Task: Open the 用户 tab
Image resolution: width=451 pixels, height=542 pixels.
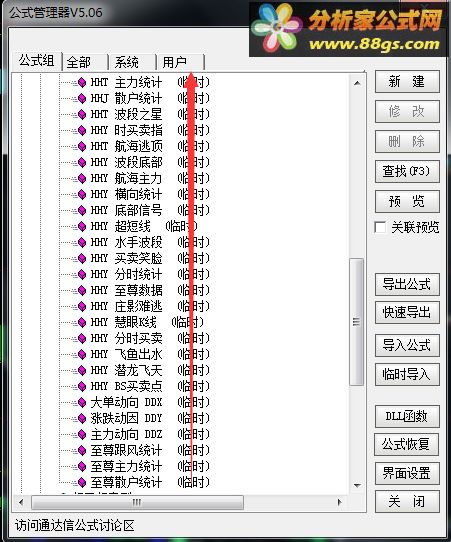Action: [180, 63]
